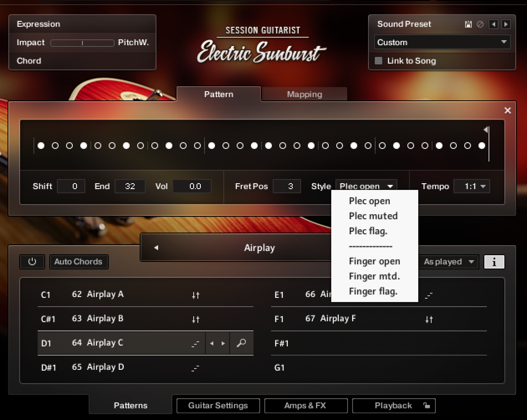This screenshot has height=420, width=527.
Task: Open the Amps & FX tab
Action: pyautogui.click(x=305, y=405)
